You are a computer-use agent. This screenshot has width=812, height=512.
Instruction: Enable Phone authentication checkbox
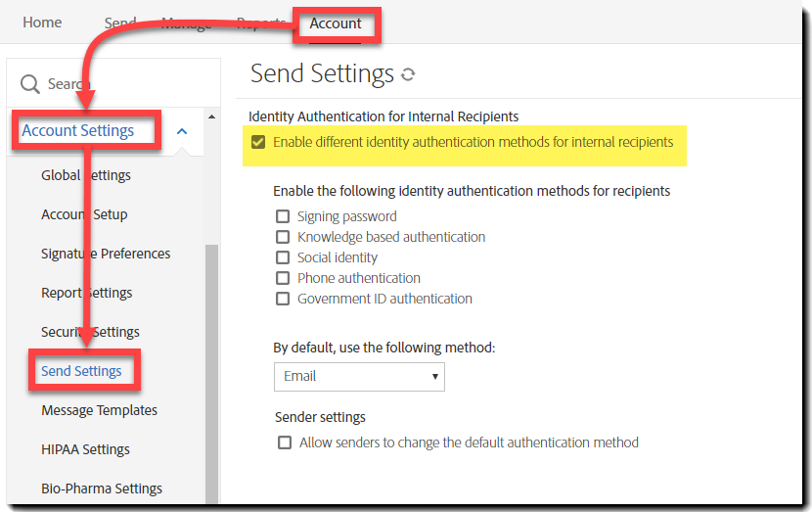tap(283, 278)
